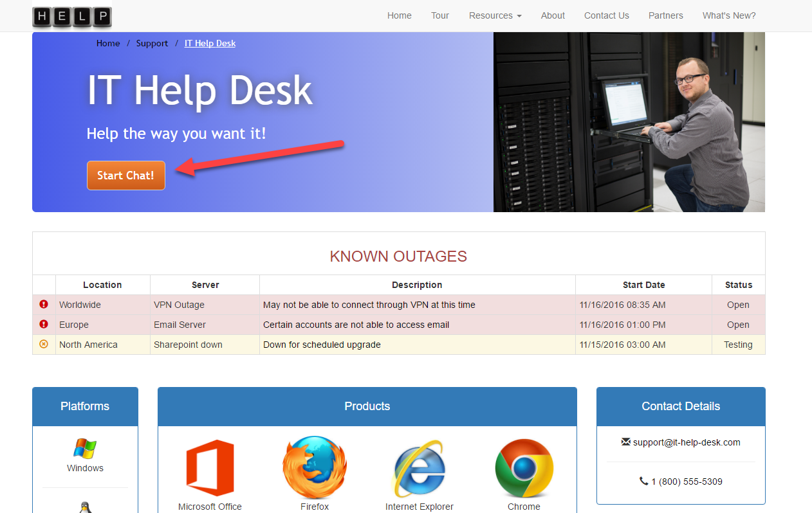Click 'Certain accounts are not able to access email'
812x513 pixels.
tap(356, 325)
